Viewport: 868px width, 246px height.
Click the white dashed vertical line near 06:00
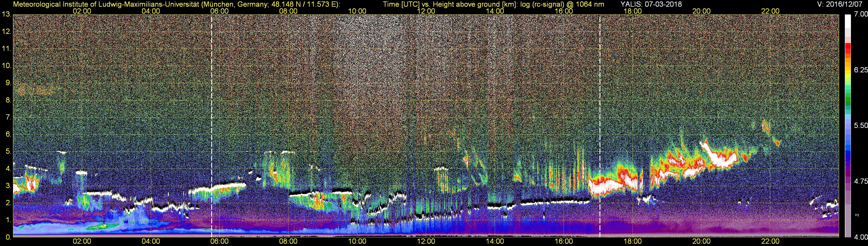(x=212, y=126)
